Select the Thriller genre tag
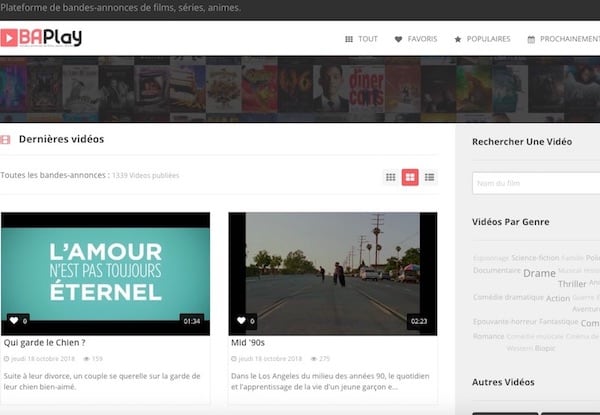Screen dimensions: 600x415 point(572,284)
